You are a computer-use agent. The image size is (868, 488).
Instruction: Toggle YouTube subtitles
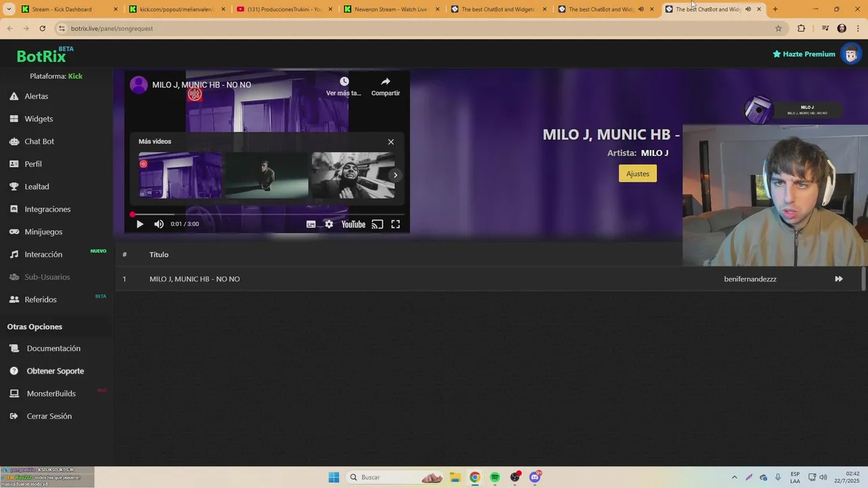311,224
